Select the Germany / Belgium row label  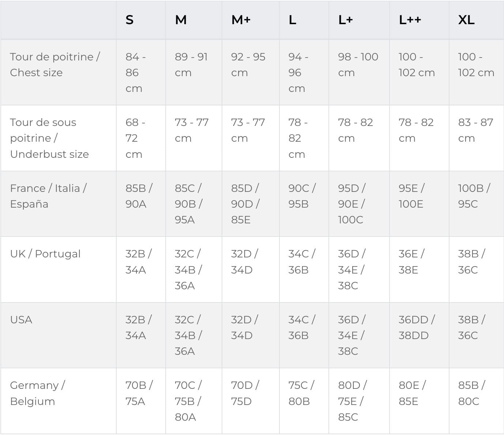37,393
